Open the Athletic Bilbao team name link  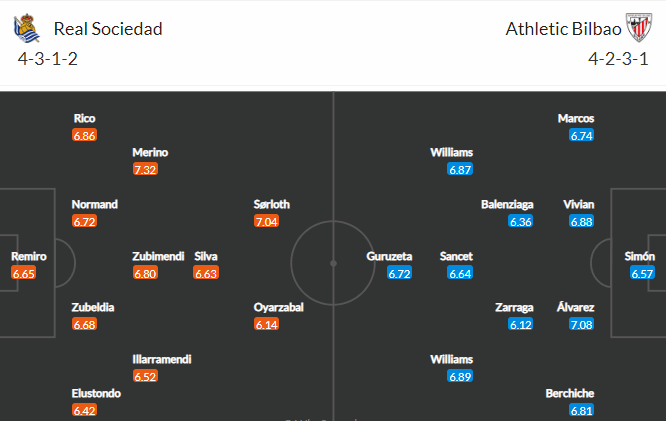coord(563,29)
